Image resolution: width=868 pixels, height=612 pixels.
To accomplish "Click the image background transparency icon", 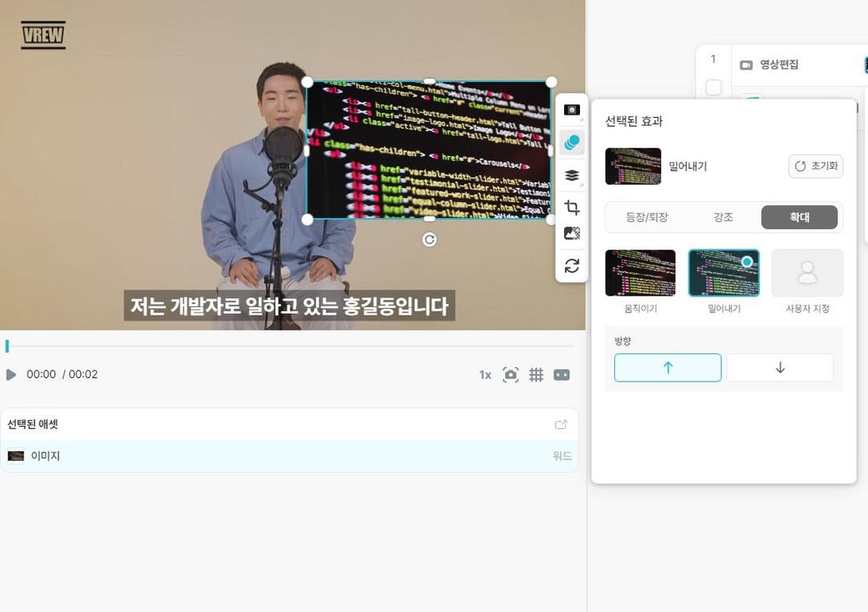I will (x=572, y=234).
